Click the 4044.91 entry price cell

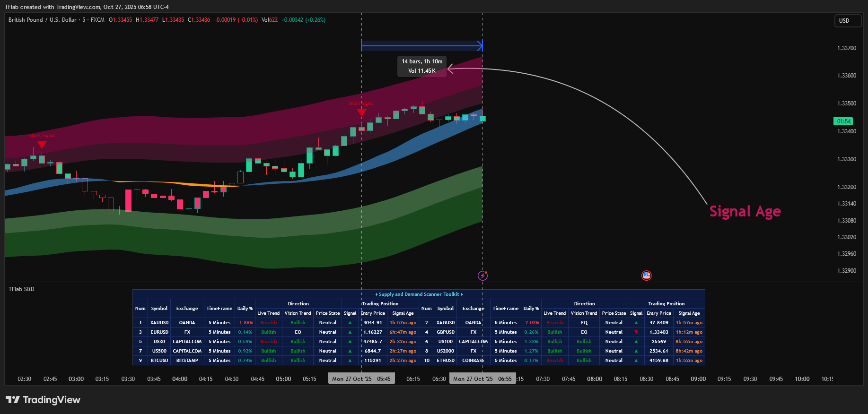click(373, 323)
